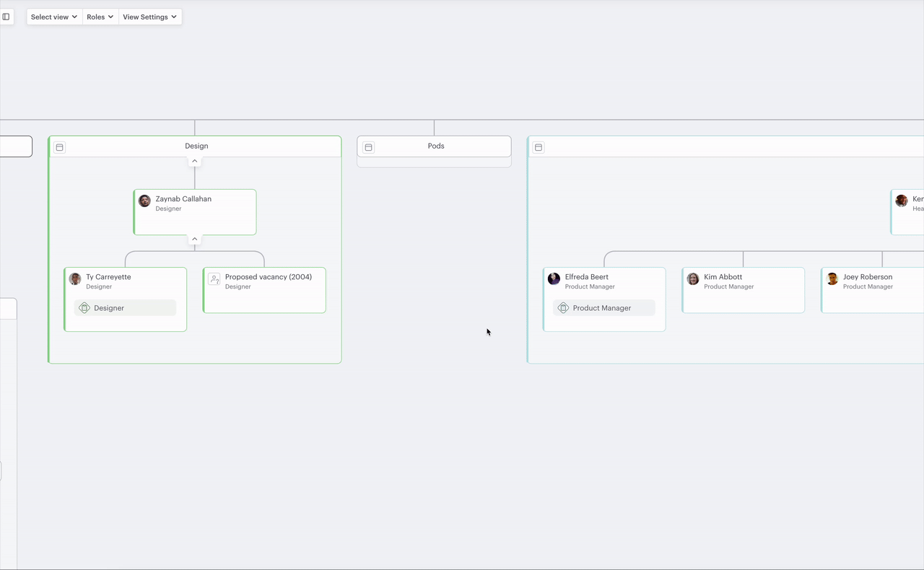The width and height of the screenshot is (924, 570).
Task: Click the card icon on the Design team header
Action: (x=59, y=147)
